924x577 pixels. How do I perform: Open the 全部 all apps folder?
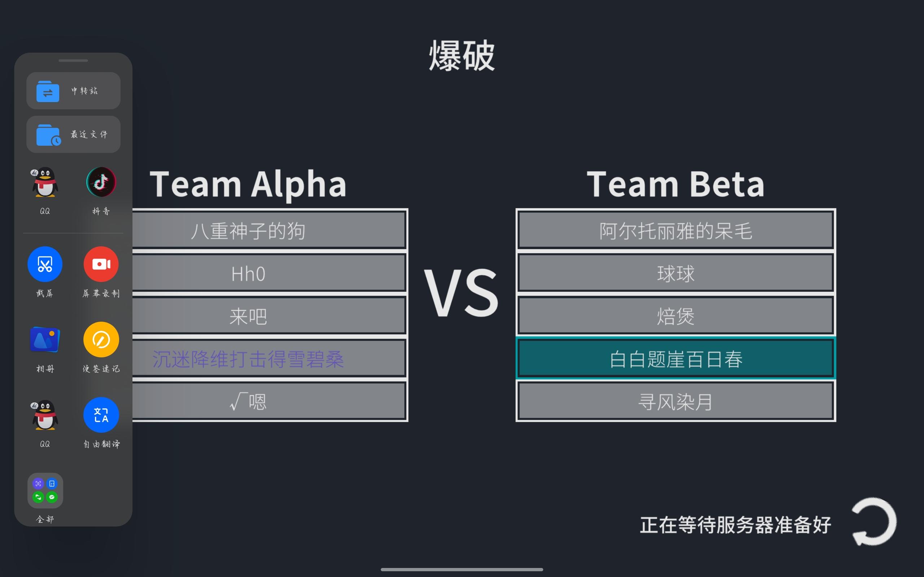pos(45,490)
